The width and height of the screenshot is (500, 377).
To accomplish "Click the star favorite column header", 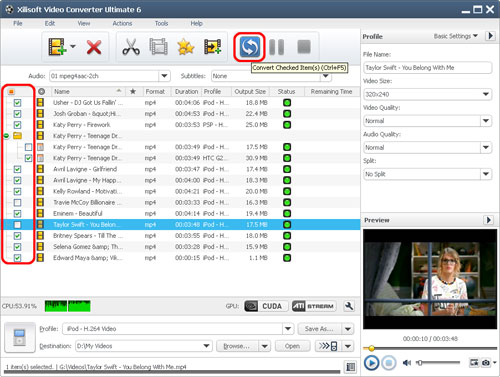I will tap(133, 91).
